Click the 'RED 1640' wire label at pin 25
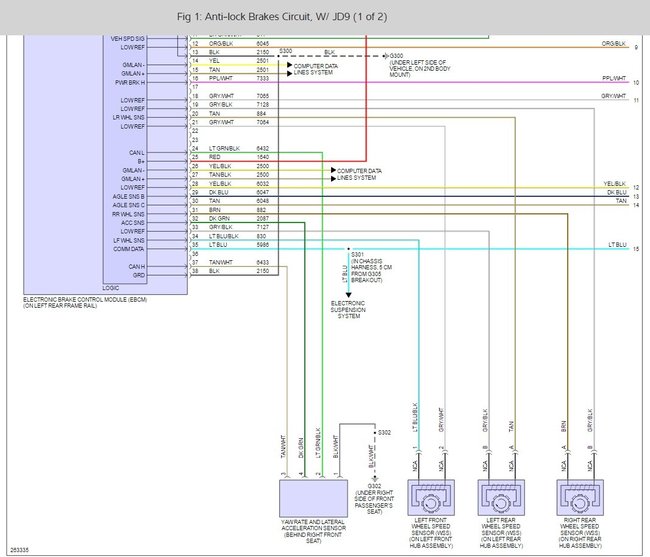The height and width of the screenshot is (557, 650). point(239,157)
